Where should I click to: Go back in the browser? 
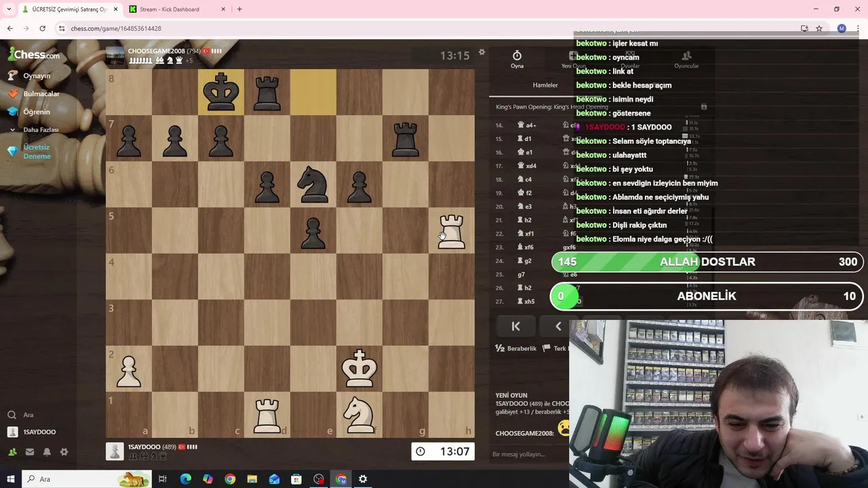(9, 28)
